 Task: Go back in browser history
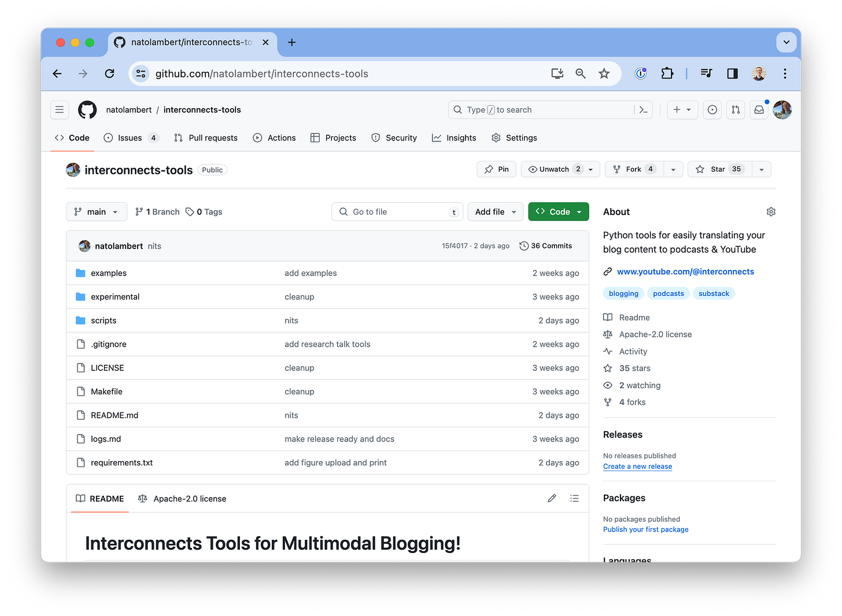coord(57,73)
